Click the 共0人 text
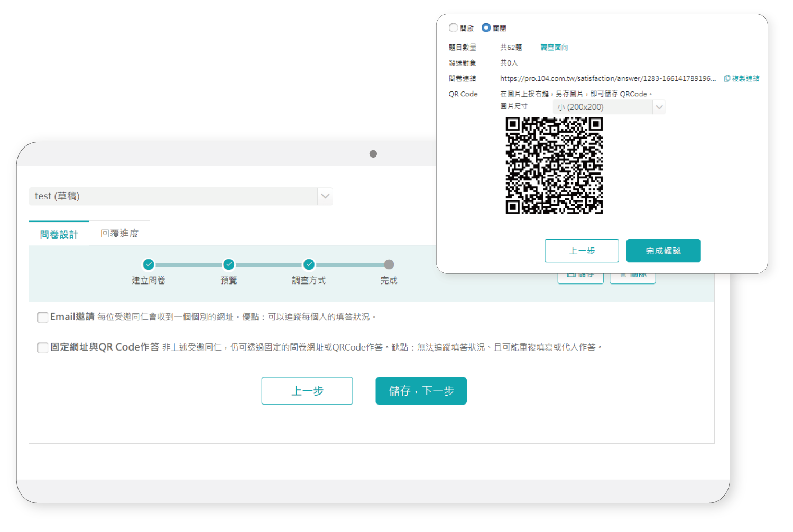The height and width of the screenshot is (532, 793). (509, 63)
